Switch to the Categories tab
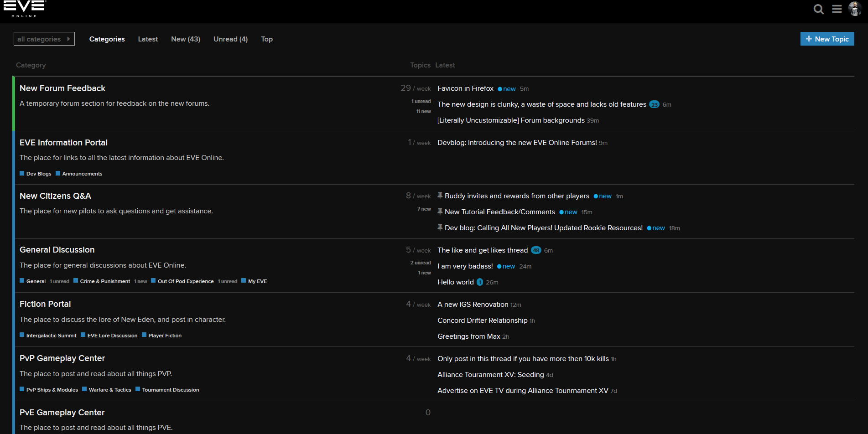 coord(107,39)
